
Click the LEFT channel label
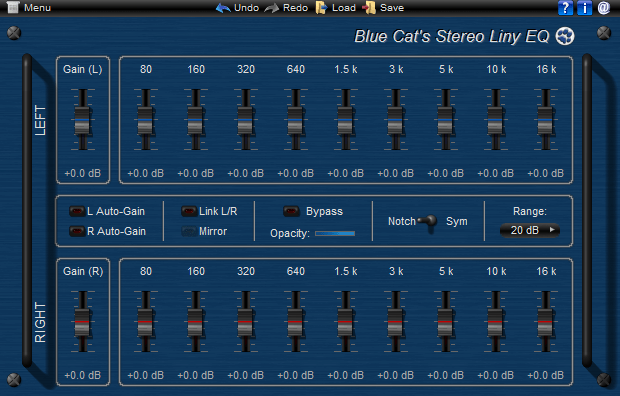[40, 120]
